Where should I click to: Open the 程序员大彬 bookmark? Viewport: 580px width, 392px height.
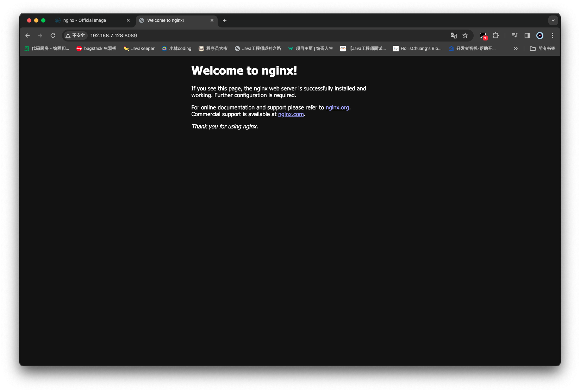213,49
